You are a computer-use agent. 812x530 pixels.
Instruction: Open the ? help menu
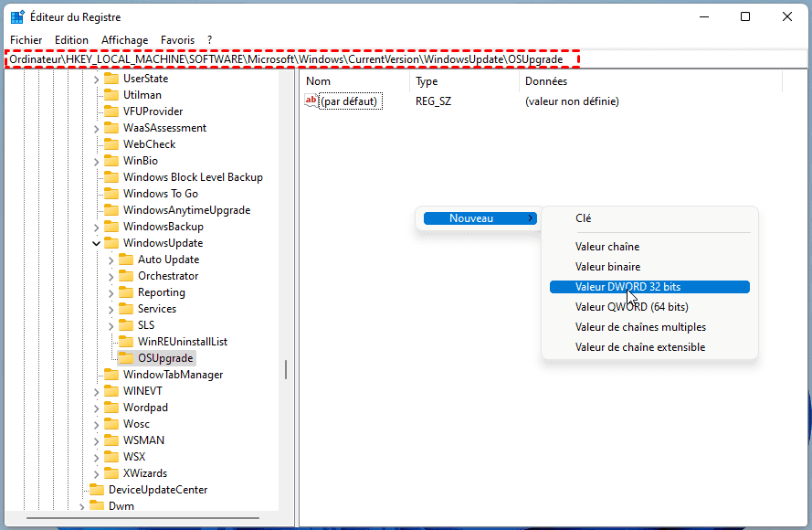pos(209,40)
